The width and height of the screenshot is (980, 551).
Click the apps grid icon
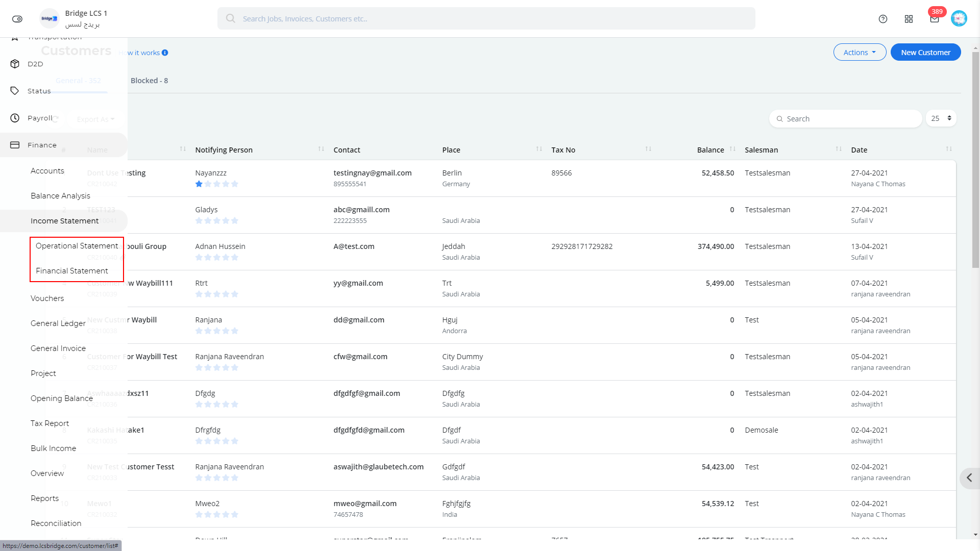[x=909, y=18]
